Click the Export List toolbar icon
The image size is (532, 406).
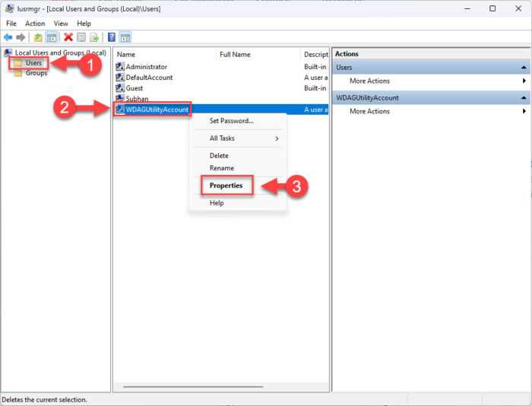[94, 37]
